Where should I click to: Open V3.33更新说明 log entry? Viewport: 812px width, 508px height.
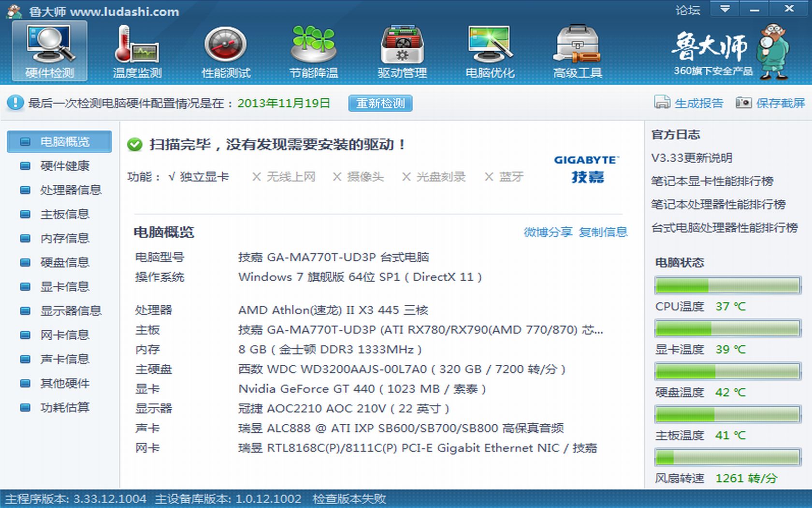(691, 158)
